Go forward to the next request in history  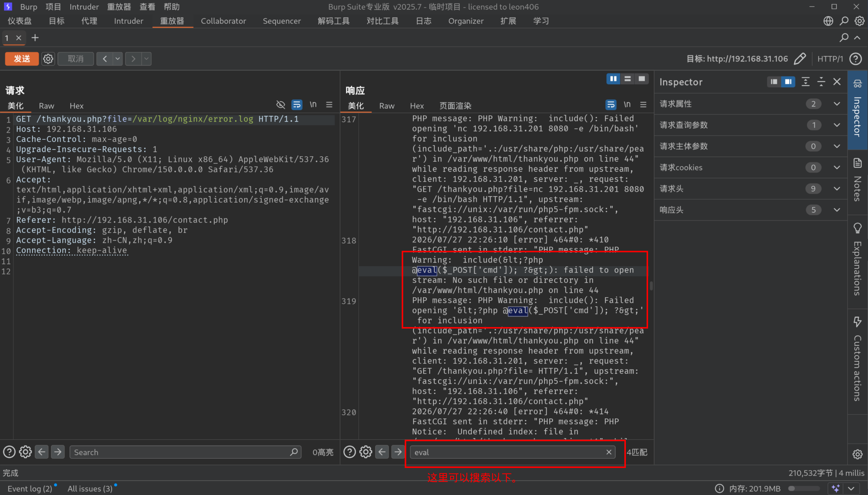click(134, 59)
